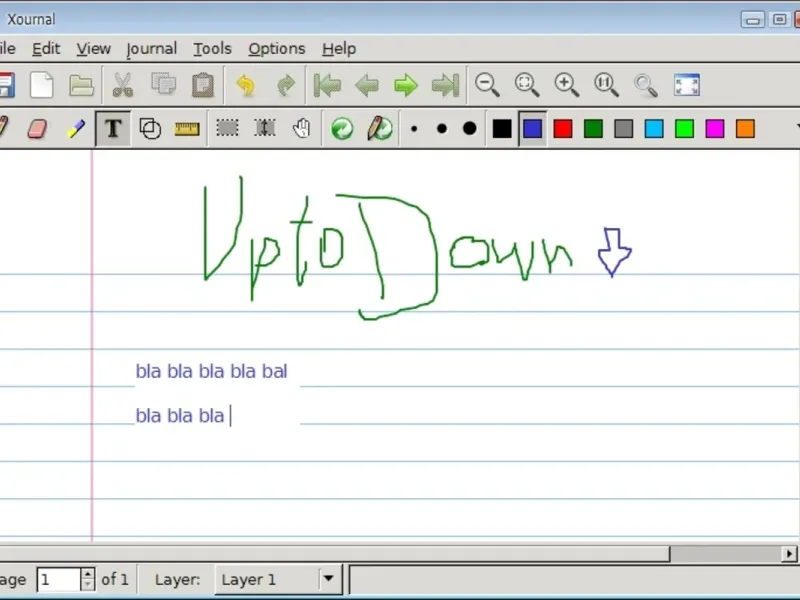This screenshot has width=800, height=600.
Task: Open the Options menu
Action: point(277,49)
